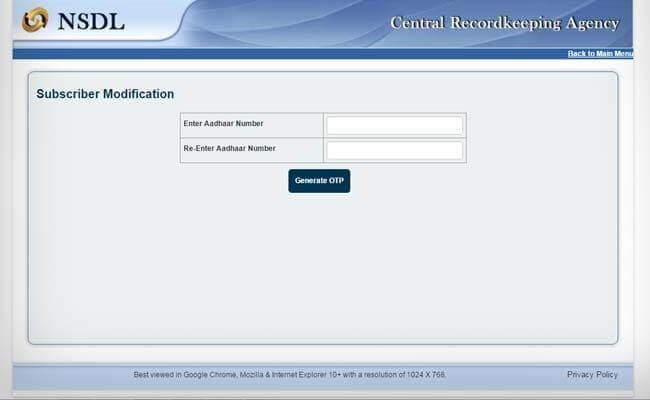
Task: Click the header banner wave graphic
Action: (280, 22)
